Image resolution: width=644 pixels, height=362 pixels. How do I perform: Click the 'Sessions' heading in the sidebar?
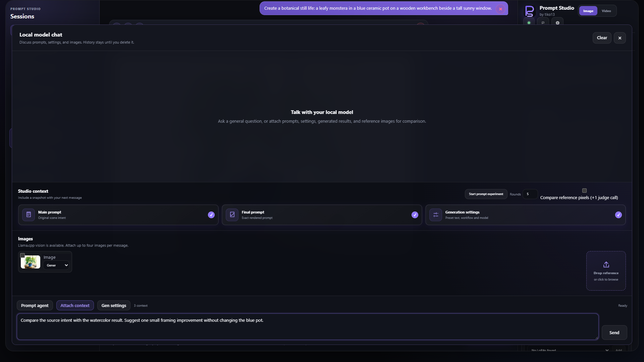pyautogui.click(x=22, y=16)
